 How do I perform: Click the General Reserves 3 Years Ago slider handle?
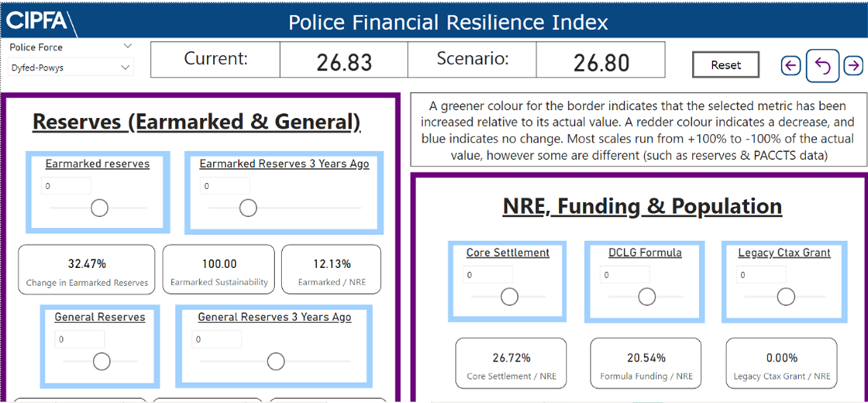click(276, 361)
